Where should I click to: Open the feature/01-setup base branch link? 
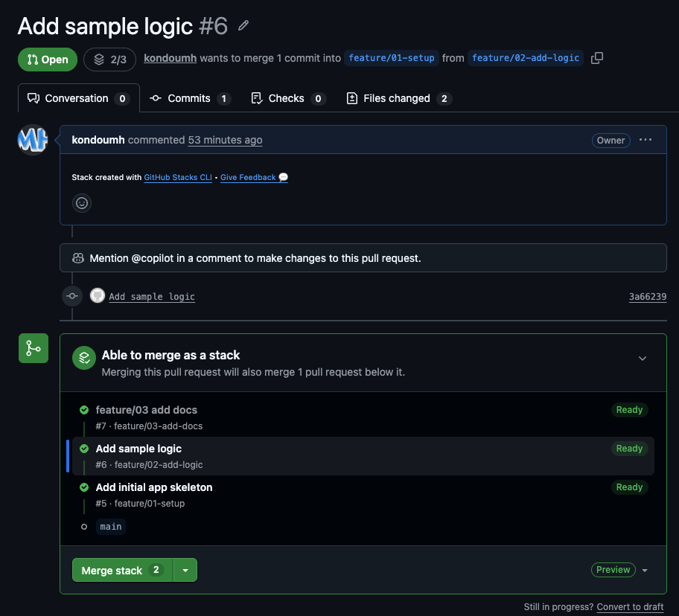(x=392, y=58)
